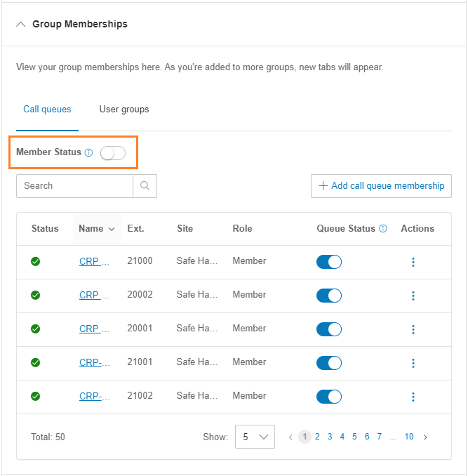468x476 pixels.
Task: Go to page 4
Action: click(x=342, y=437)
